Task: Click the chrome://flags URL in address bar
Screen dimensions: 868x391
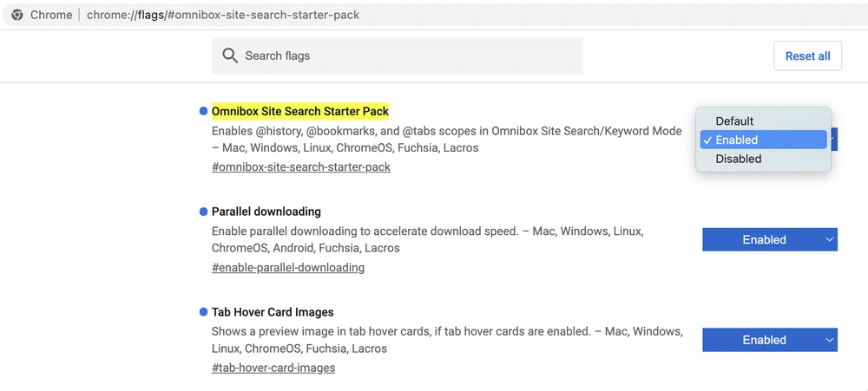Action: 222,15
